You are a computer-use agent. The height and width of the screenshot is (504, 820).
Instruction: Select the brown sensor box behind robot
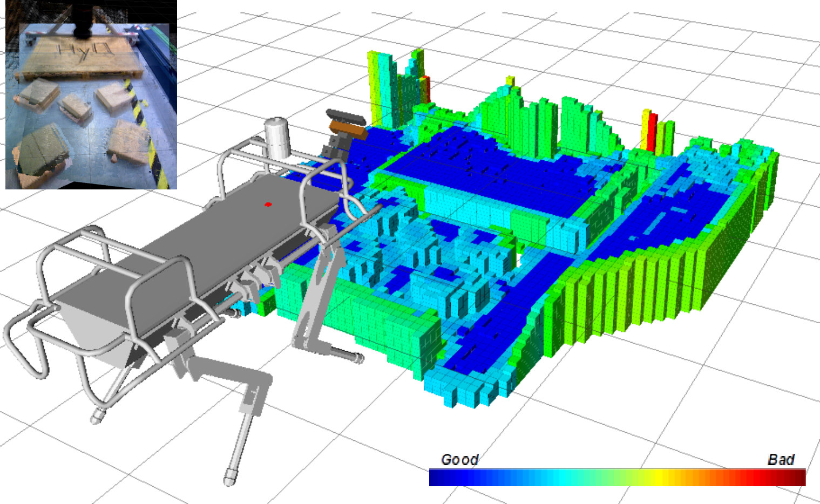(348, 129)
